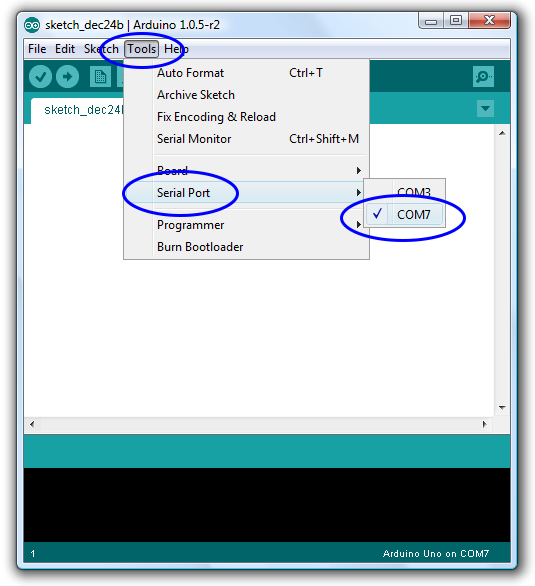This screenshot has width=535, height=586.
Task: Open the Serial Monitor magnifier icon
Action: 483,77
